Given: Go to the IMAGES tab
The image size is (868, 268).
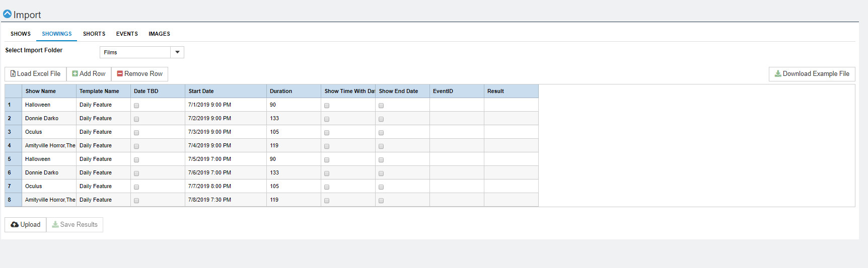Looking at the screenshot, I should (x=159, y=34).
